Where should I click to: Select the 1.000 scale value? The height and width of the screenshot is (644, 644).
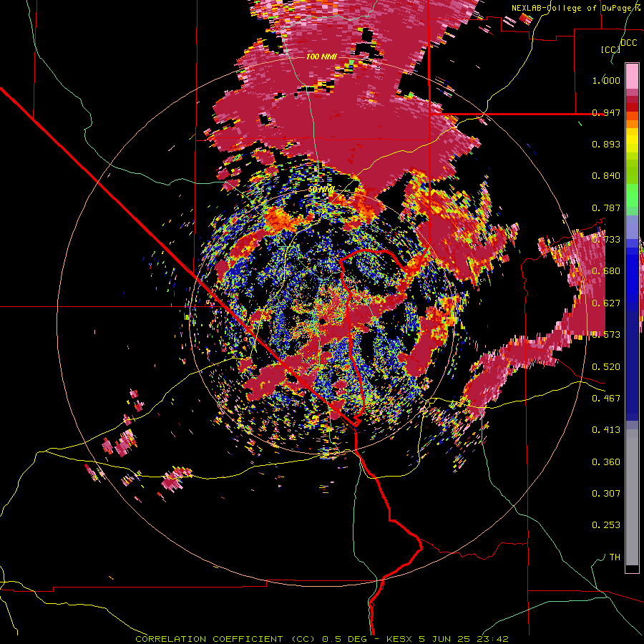606,80
